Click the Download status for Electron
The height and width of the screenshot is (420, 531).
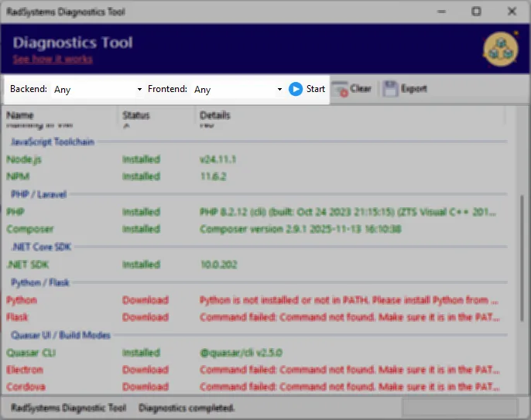[x=145, y=370]
